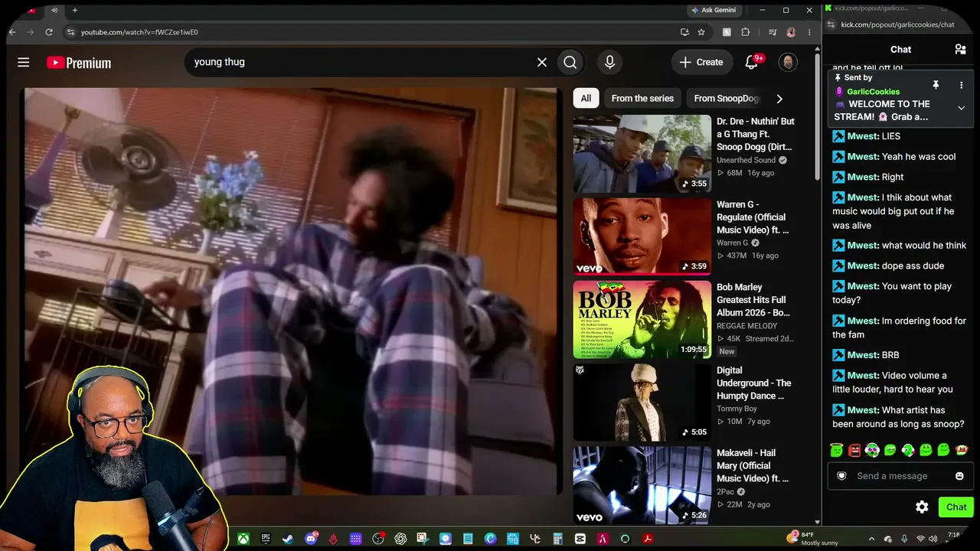This screenshot has height=551, width=980.
Task: Open Kick chat settings gear
Action: click(922, 507)
